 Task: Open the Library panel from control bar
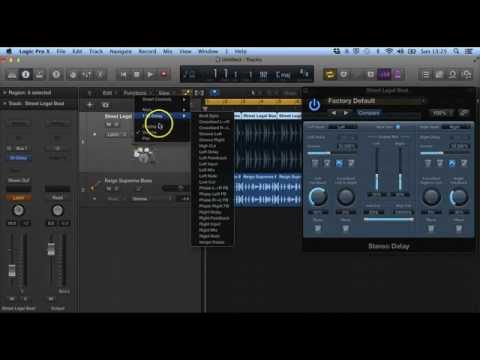(x=12, y=75)
